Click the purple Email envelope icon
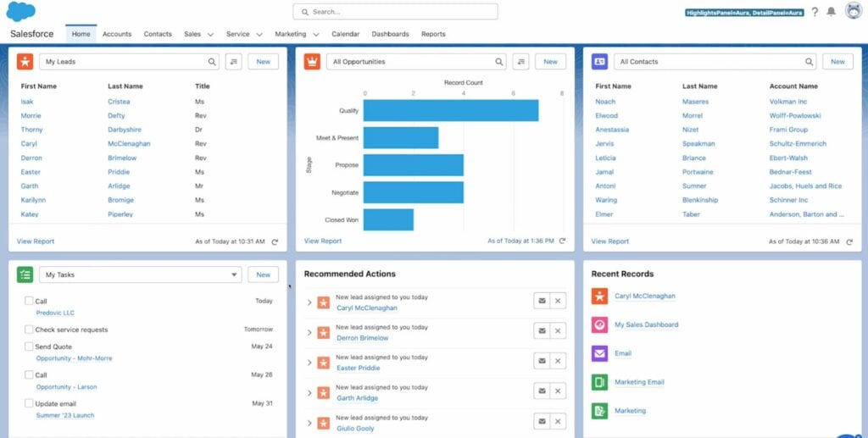Viewport: 868px width, 438px height. [599, 353]
